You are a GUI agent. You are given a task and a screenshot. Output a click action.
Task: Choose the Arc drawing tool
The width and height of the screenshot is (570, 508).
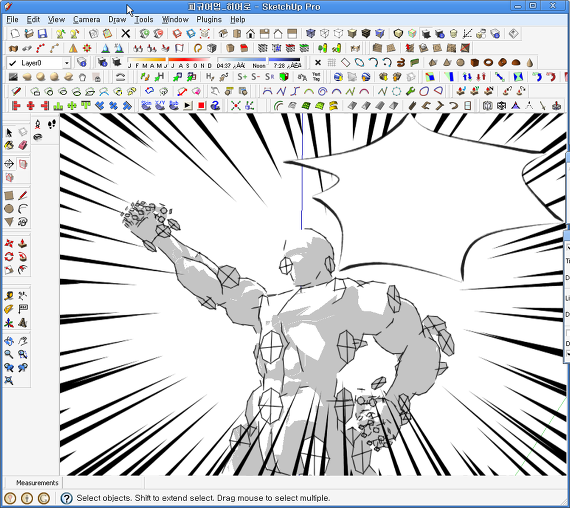coord(23,209)
